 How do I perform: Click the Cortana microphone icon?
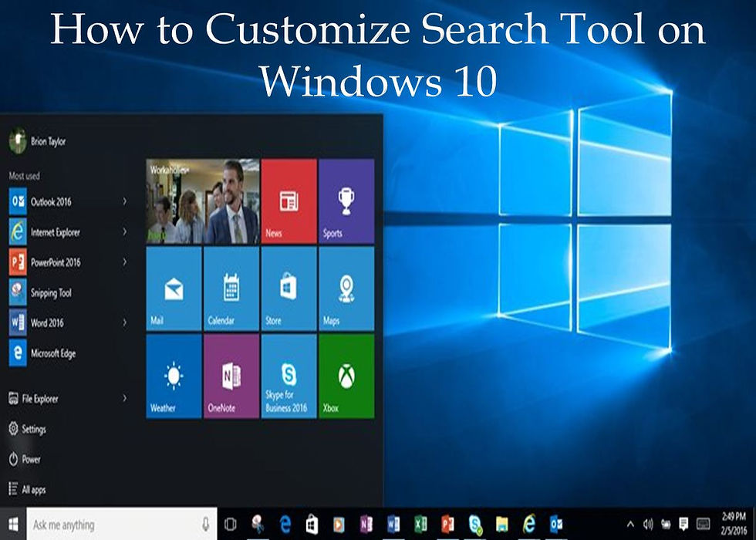pyautogui.click(x=206, y=524)
